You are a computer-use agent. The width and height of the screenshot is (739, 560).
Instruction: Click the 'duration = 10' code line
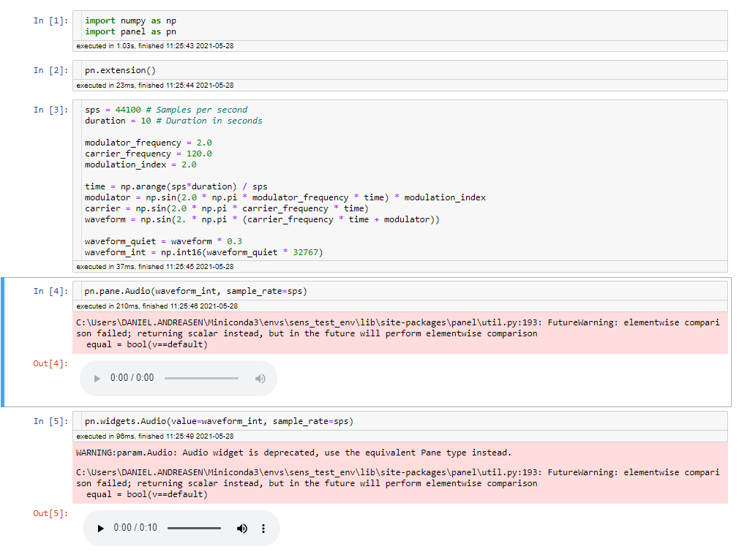[x=173, y=121]
